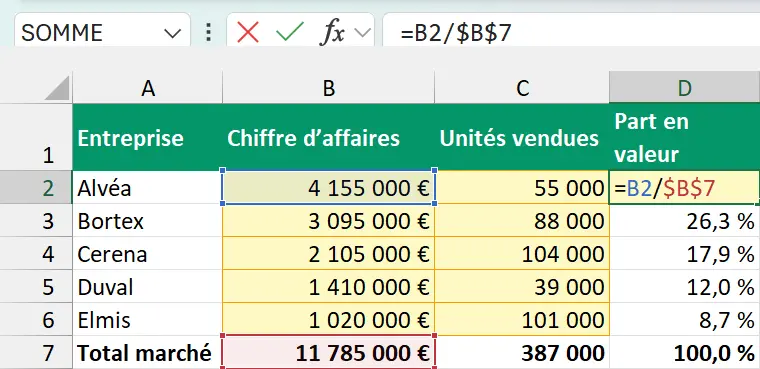Screen dimensions: 760x369
Task: Click the 1 410 000 € cell
Action: pyautogui.click(x=329, y=287)
